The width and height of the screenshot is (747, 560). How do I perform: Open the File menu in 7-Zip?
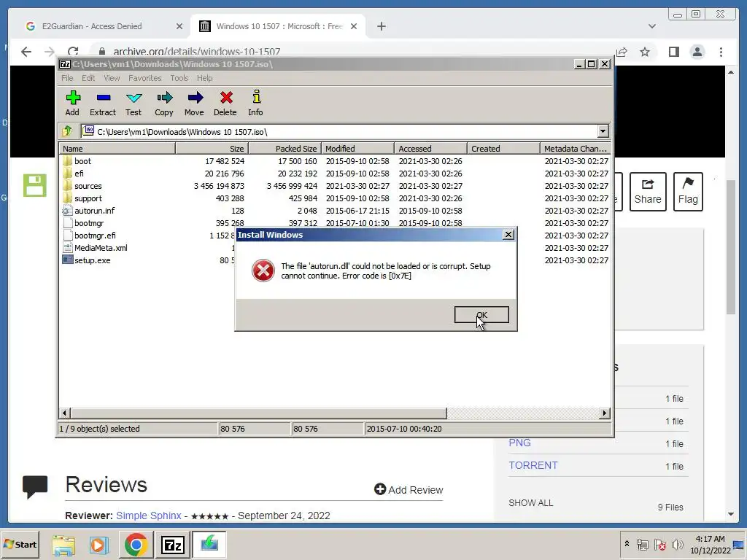67,78
